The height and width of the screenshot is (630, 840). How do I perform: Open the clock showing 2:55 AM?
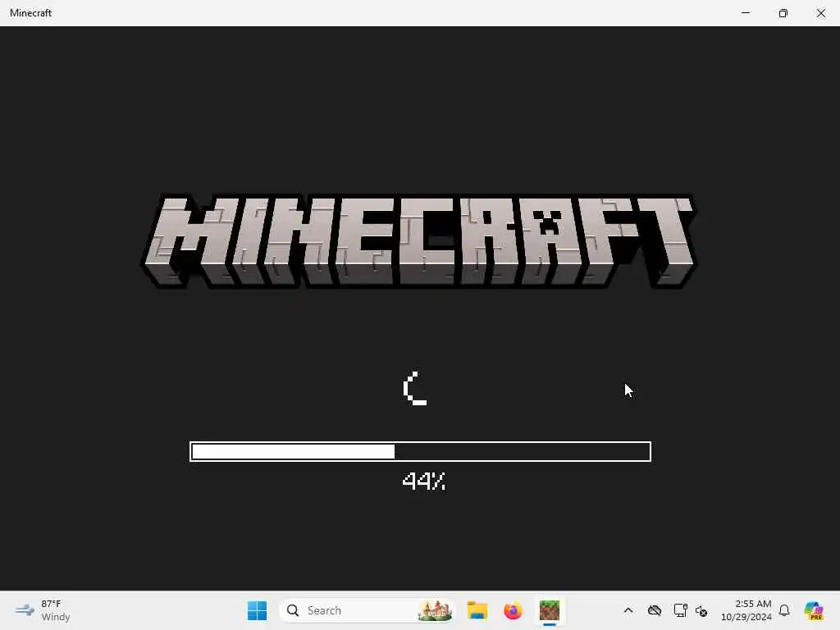(746, 610)
